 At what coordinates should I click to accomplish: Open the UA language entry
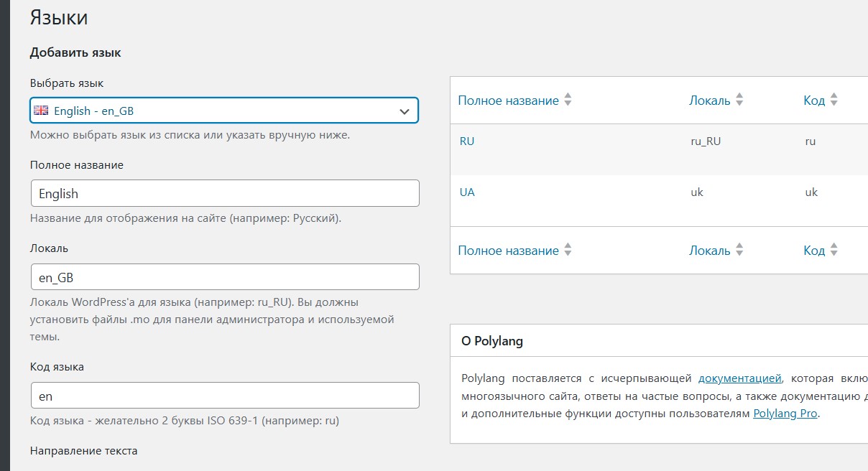click(x=467, y=192)
